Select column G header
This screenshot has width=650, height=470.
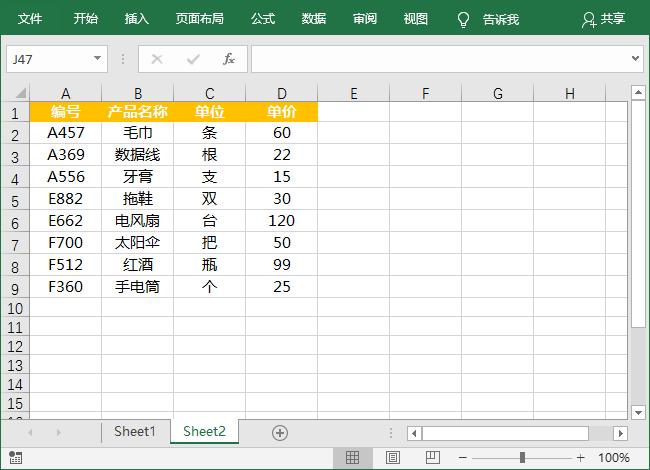tap(497, 93)
